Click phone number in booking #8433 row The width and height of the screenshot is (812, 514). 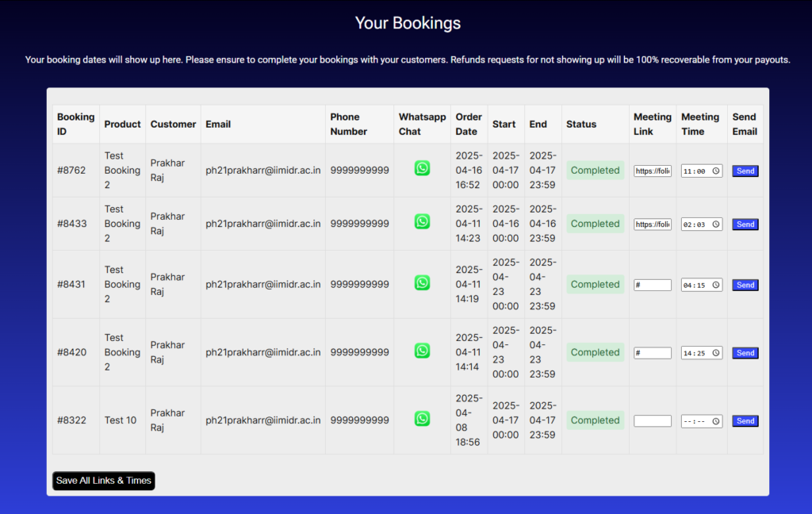pos(359,224)
